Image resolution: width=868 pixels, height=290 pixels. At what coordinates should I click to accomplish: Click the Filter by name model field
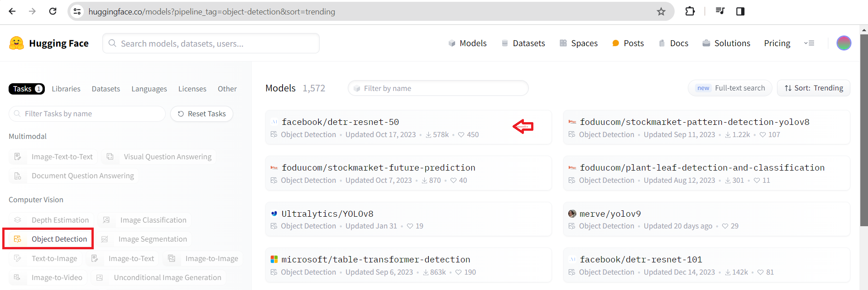click(x=438, y=88)
